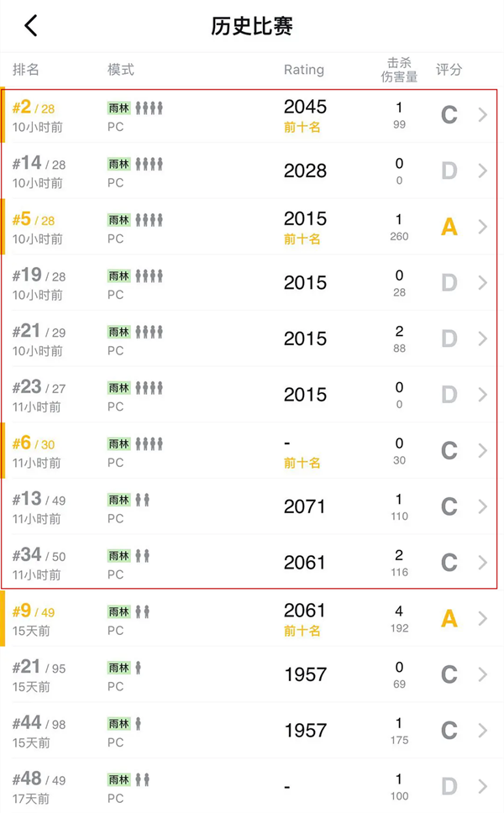
Task: Tap the D grade icon on the #14/28 row
Action: (x=449, y=170)
